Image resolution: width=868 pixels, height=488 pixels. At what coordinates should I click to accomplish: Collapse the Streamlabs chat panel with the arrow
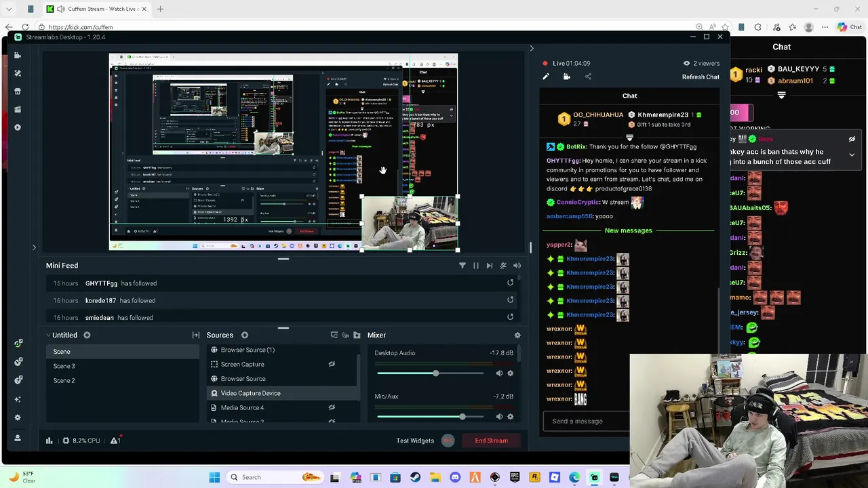532,48
